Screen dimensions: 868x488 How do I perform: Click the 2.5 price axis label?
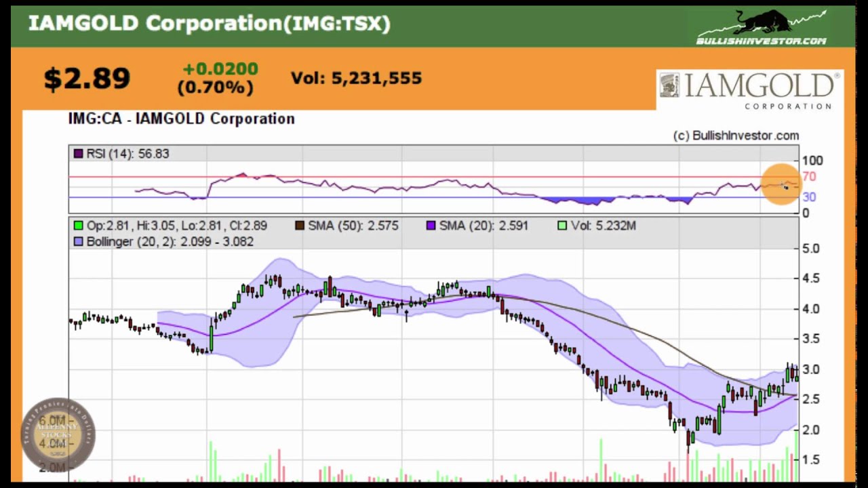tap(811, 399)
